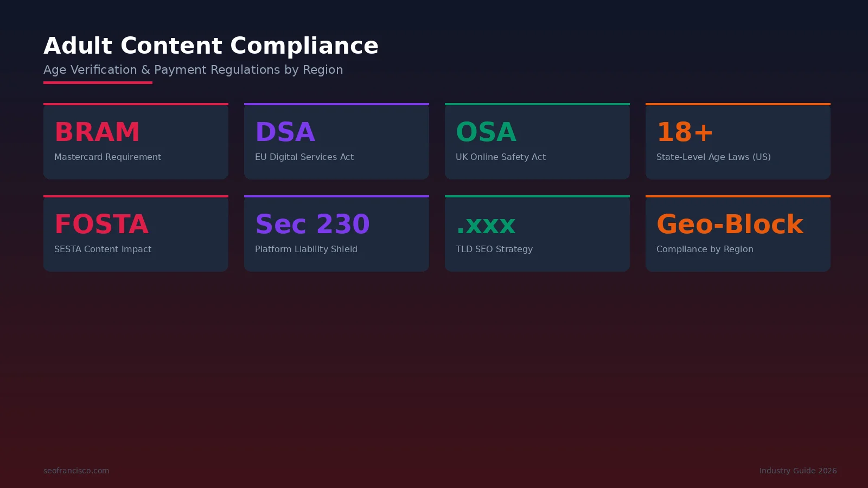
Task: Click the seofrancisco.com link
Action: tap(76, 471)
